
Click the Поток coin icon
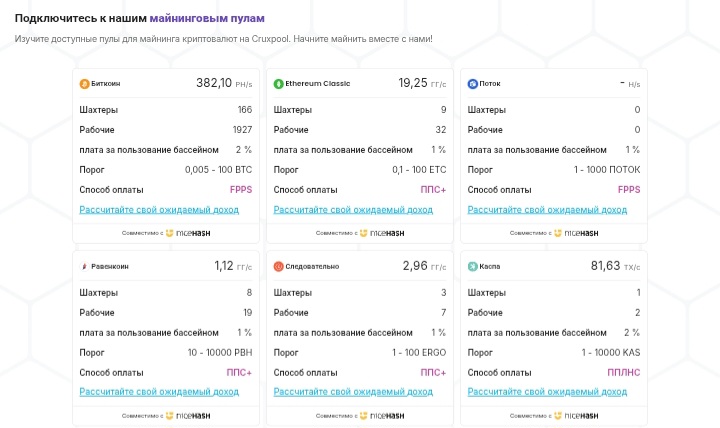[x=472, y=84]
